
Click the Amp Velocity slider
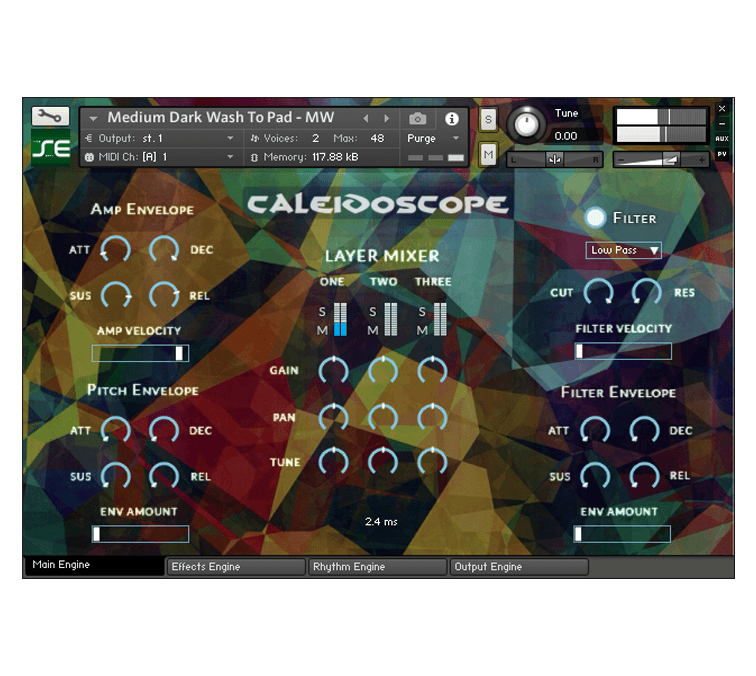tap(140, 353)
